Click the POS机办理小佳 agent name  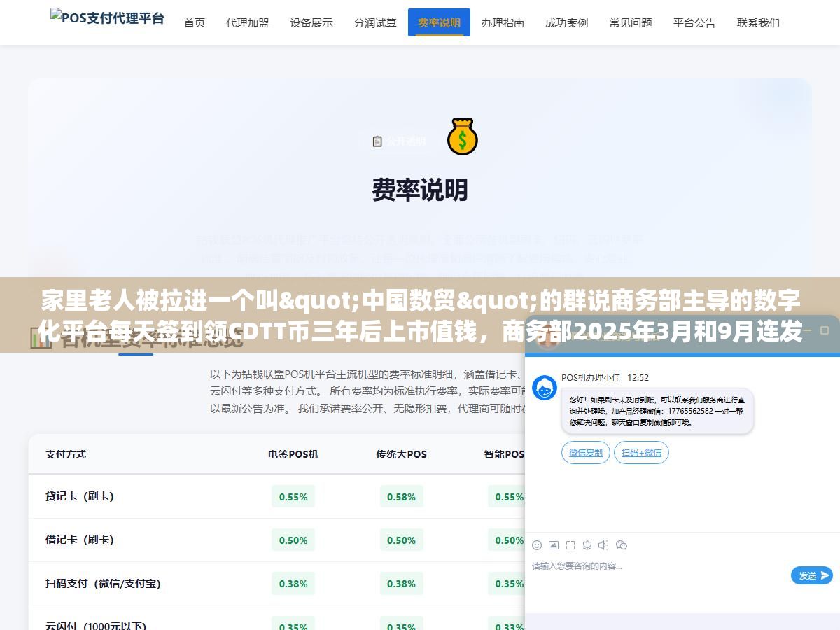[x=591, y=377]
